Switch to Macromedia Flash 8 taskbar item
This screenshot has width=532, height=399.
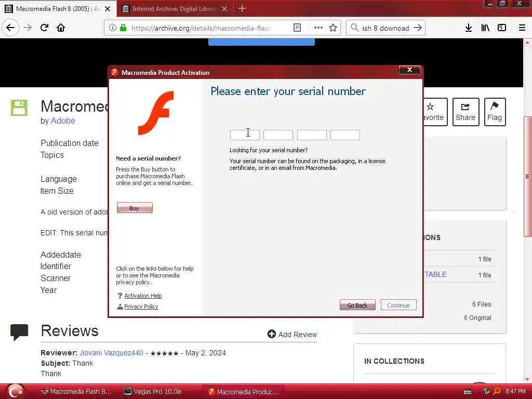pyautogui.click(x=76, y=392)
